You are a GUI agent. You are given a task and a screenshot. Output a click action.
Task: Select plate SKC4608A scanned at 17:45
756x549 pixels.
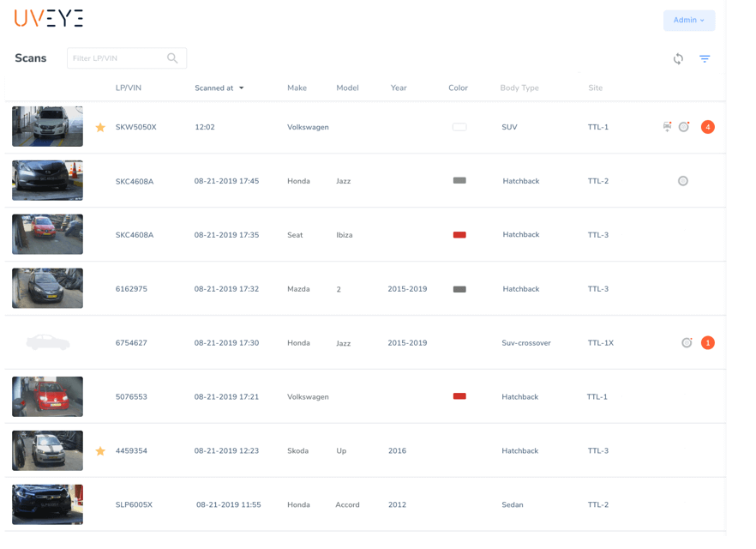135,181
